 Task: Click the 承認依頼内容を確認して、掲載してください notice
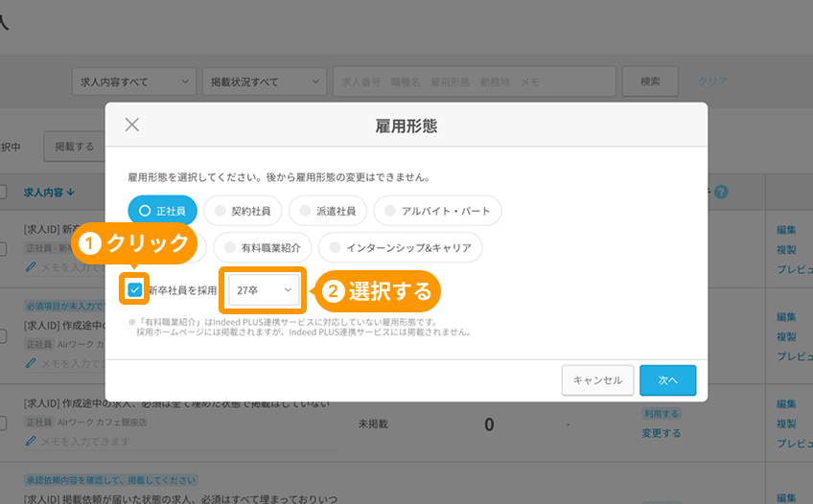click(111, 480)
